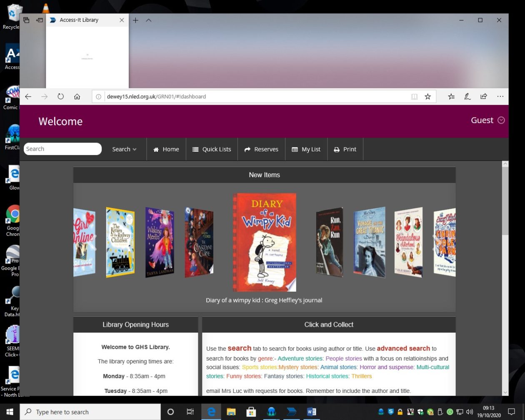Select The Scandalous Sisterhood book cover

[408, 242]
